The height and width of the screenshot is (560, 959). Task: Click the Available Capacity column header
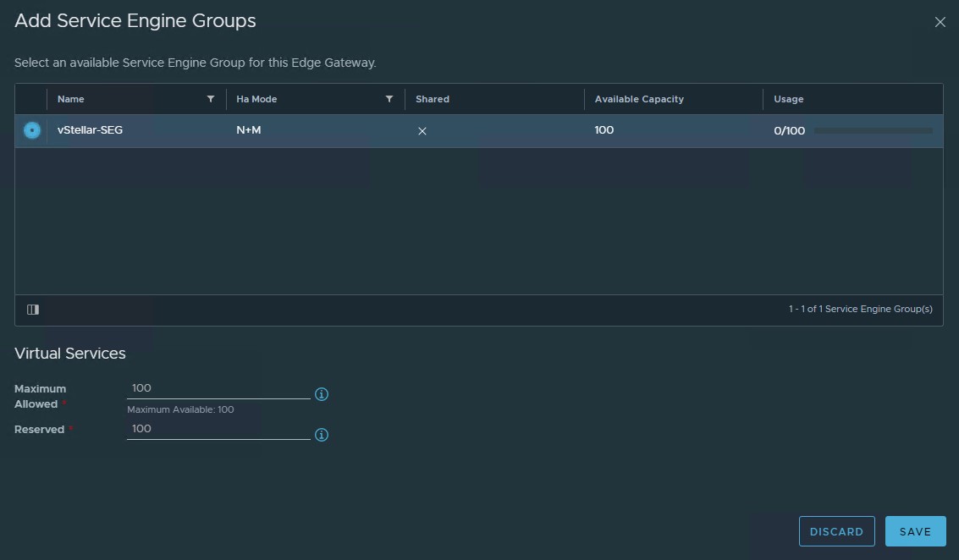639,99
